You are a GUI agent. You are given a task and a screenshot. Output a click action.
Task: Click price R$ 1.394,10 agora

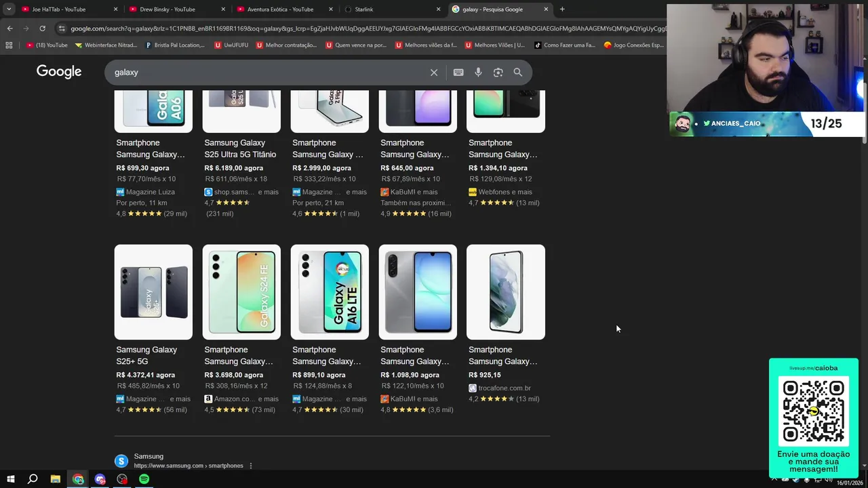(x=498, y=168)
